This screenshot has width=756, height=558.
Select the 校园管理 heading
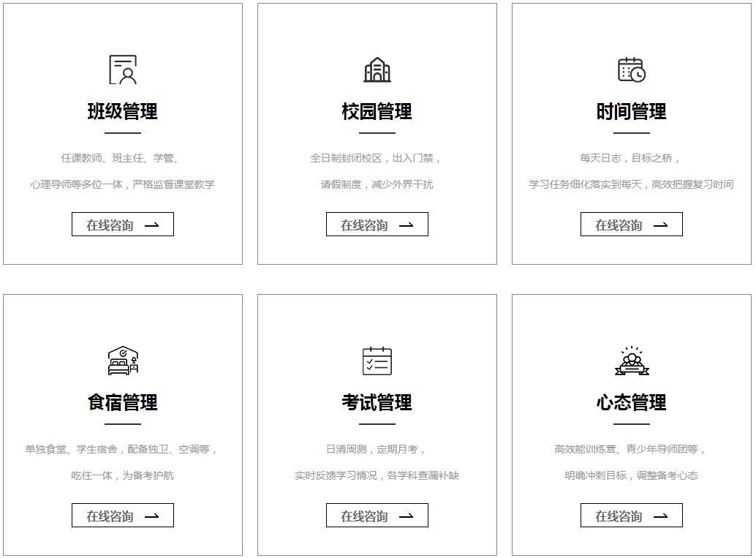tap(377, 112)
